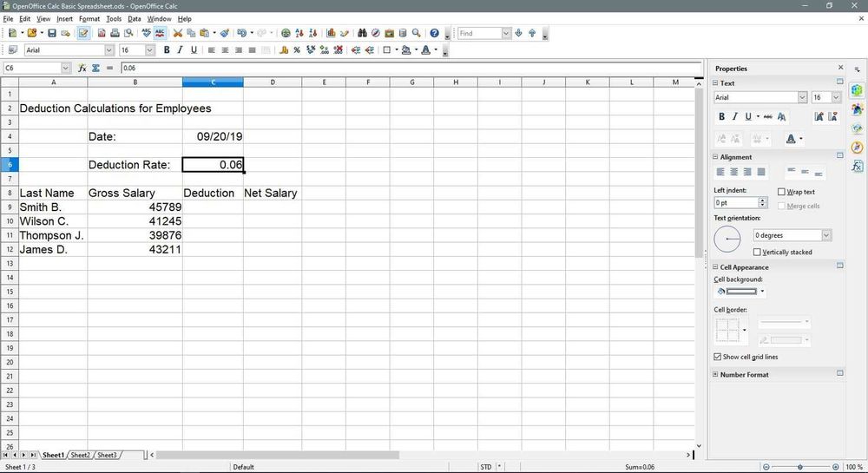The height and width of the screenshot is (473, 868).
Task: Apply percent number format icon
Action: (x=297, y=50)
